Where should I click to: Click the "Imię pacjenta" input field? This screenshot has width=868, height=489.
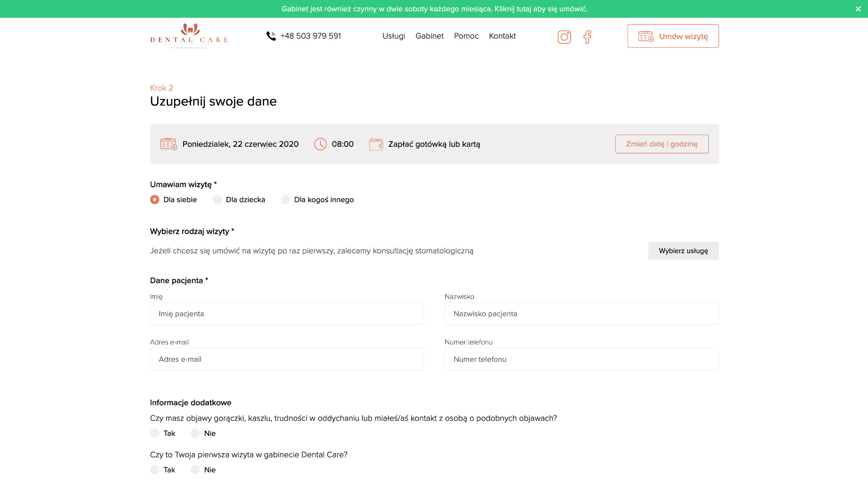286,313
